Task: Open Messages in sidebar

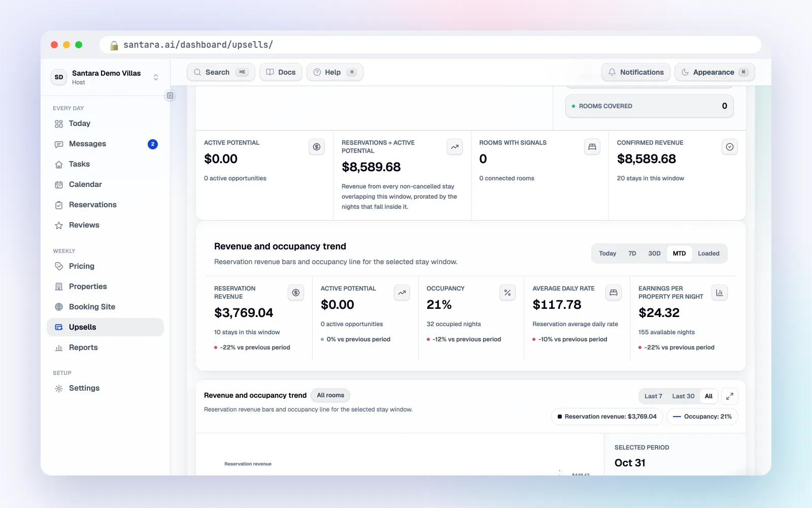Action: 106,144
